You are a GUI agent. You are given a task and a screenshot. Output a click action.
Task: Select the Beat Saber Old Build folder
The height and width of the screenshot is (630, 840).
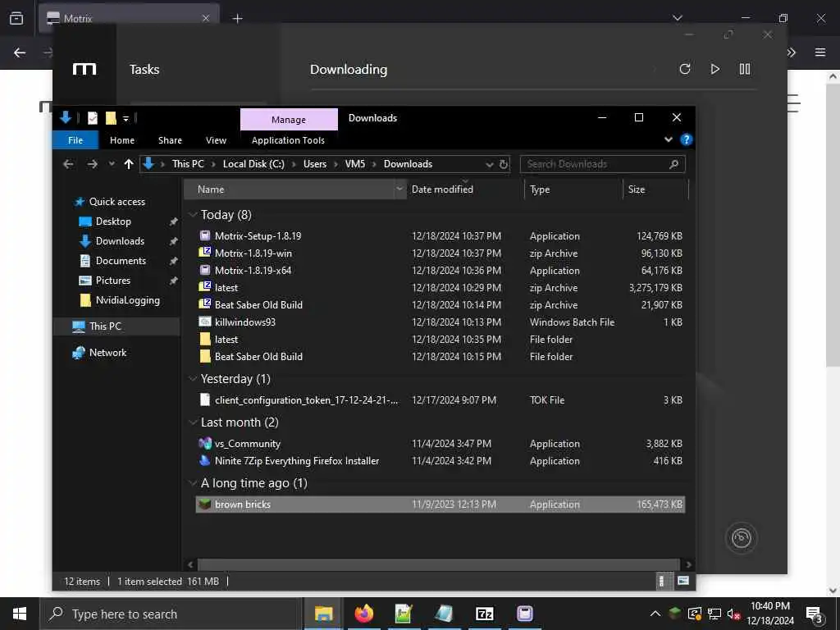[x=441, y=357]
